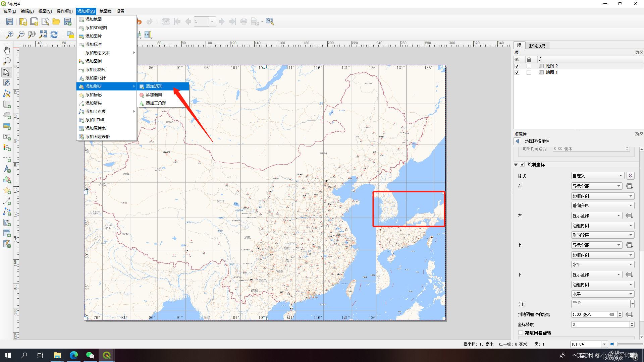Collapse the 绘制坐标 section triangle
This screenshot has height=362, width=644.
516,165
